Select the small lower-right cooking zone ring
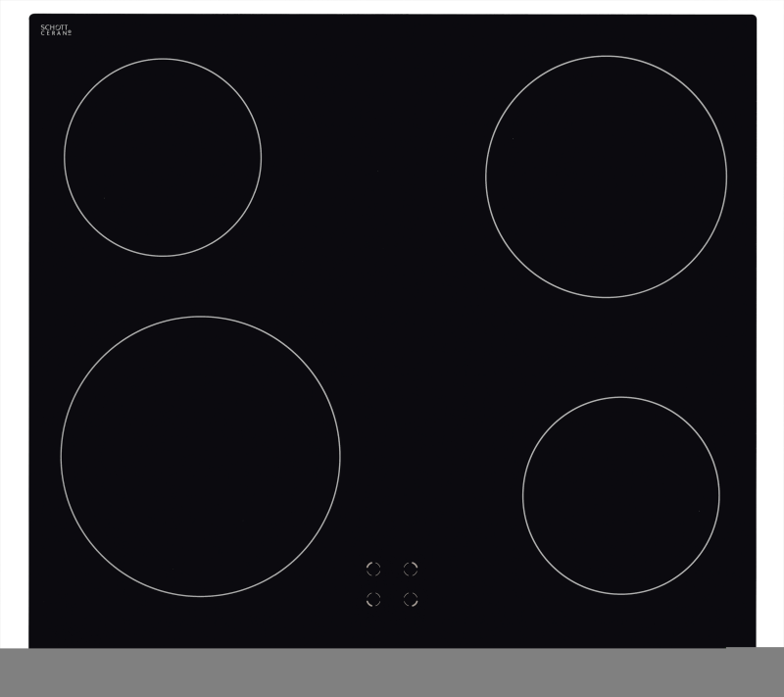This screenshot has width=784, height=697. pos(621,495)
